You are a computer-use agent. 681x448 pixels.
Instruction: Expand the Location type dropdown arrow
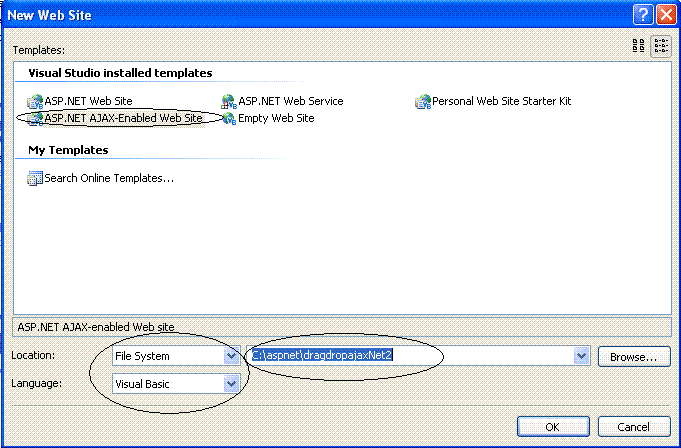pos(231,356)
